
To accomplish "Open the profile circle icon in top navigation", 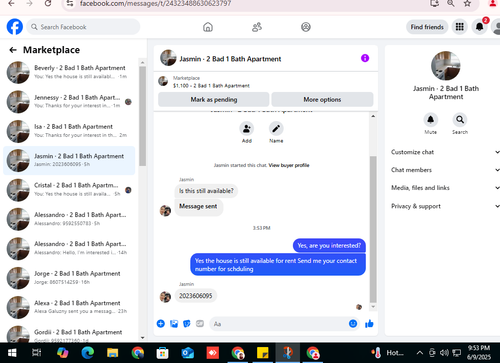I will (306, 27).
